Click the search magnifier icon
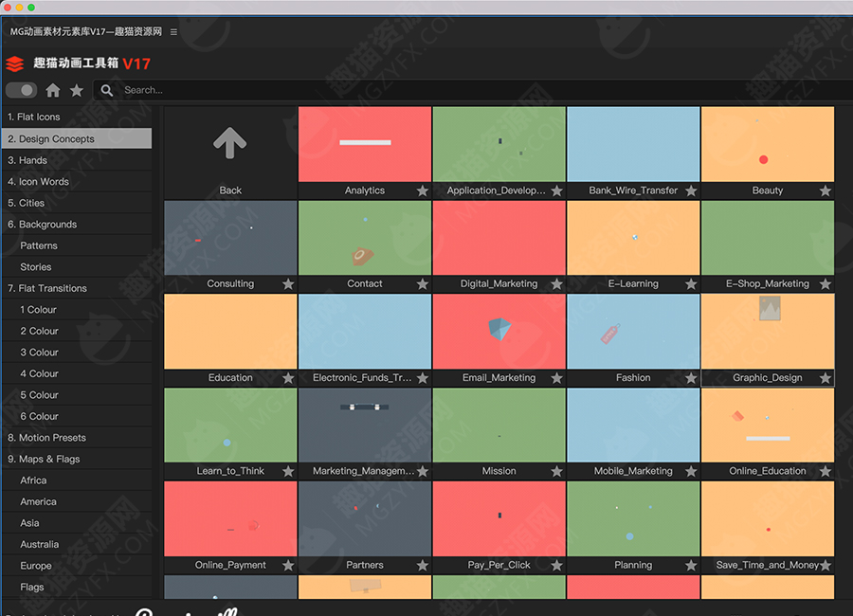The height and width of the screenshot is (616, 853). tap(106, 90)
